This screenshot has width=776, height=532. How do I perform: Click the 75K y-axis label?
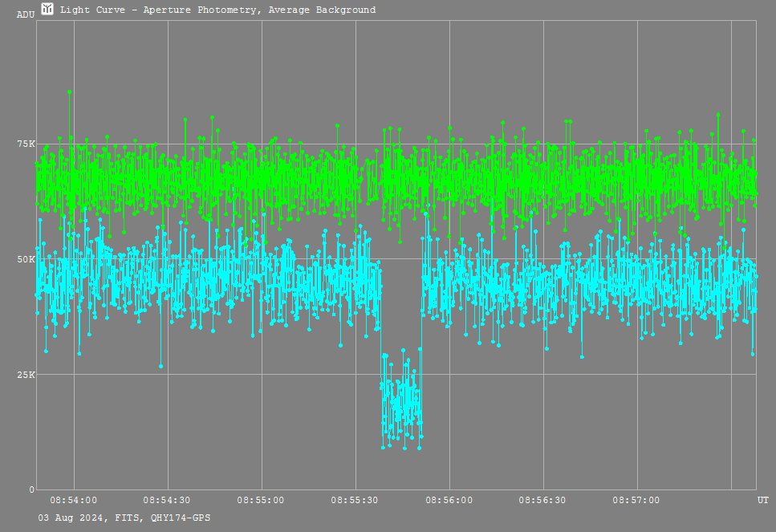coord(26,144)
